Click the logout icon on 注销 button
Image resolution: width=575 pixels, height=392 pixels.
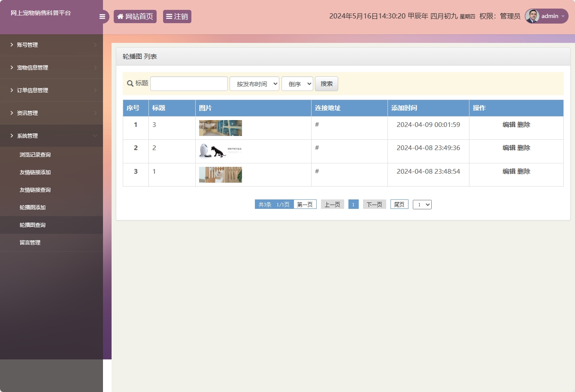click(x=170, y=16)
